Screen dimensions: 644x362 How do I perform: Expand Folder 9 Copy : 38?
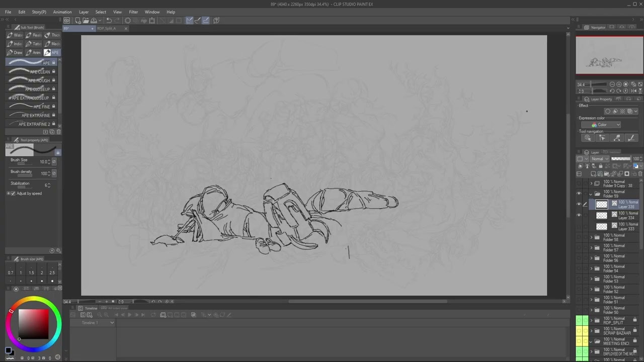[x=591, y=184]
